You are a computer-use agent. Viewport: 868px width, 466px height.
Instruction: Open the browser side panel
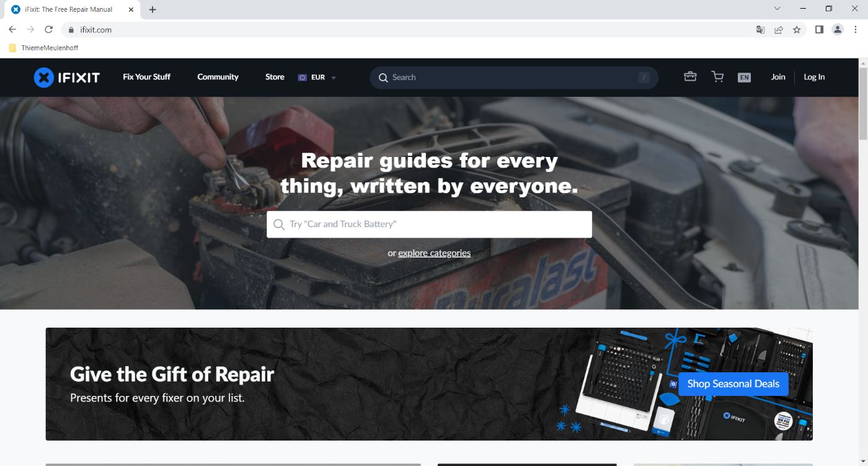click(x=819, y=30)
